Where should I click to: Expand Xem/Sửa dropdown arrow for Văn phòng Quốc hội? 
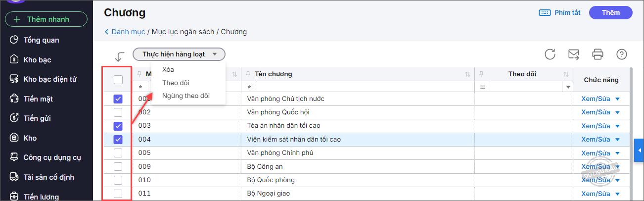click(x=617, y=112)
